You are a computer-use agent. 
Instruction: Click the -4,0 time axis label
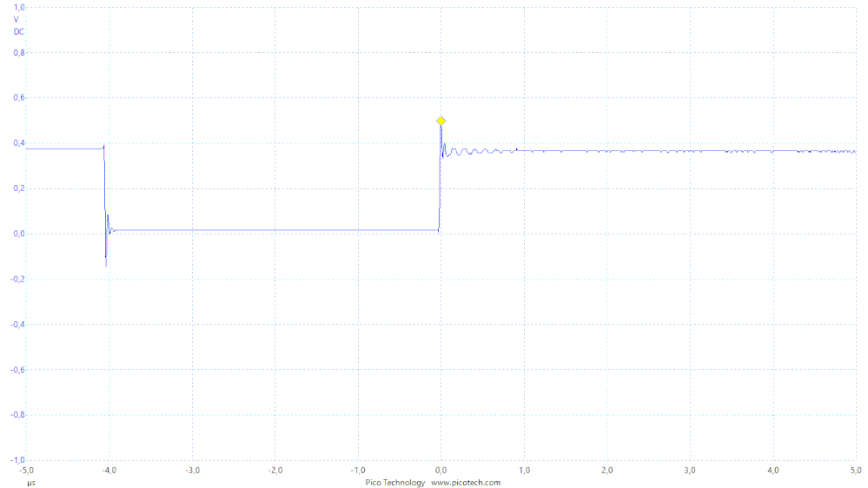coord(109,471)
